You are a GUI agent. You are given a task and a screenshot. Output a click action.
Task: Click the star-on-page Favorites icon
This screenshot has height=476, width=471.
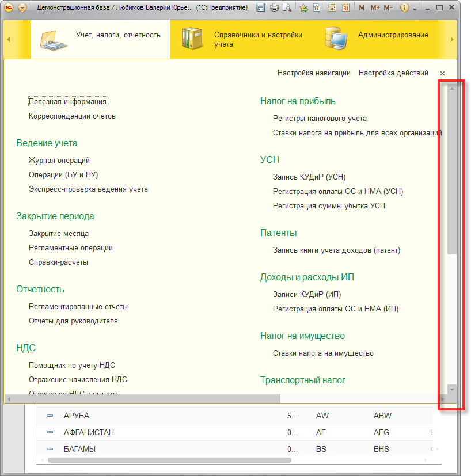(317, 7)
